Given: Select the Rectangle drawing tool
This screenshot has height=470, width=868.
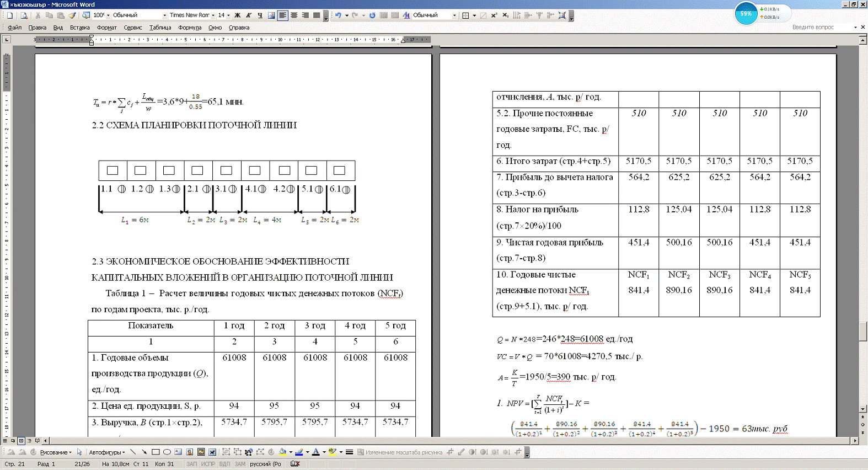Looking at the screenshot, I should point(156,452).
